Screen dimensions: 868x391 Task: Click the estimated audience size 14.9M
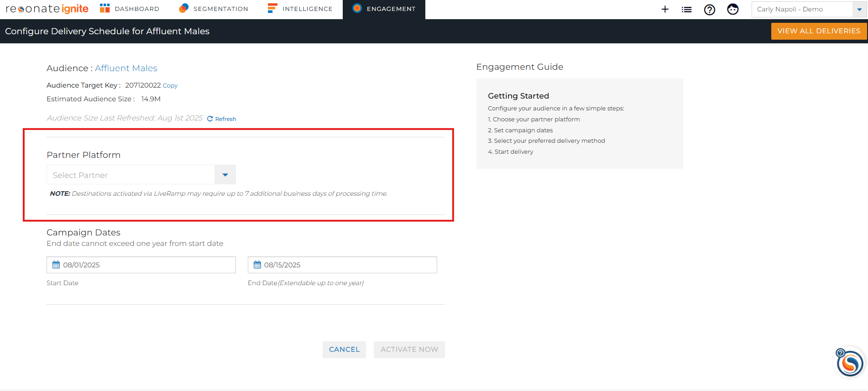[x=151, y=99]
